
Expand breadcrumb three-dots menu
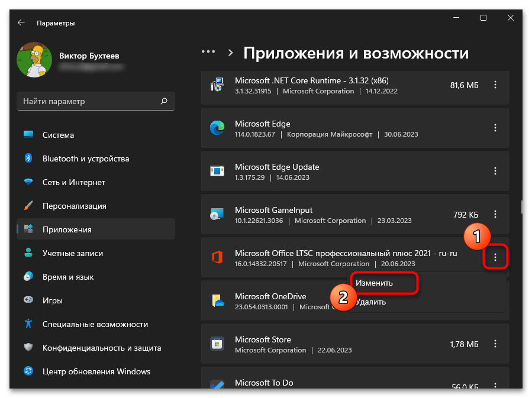coord(208,52)
